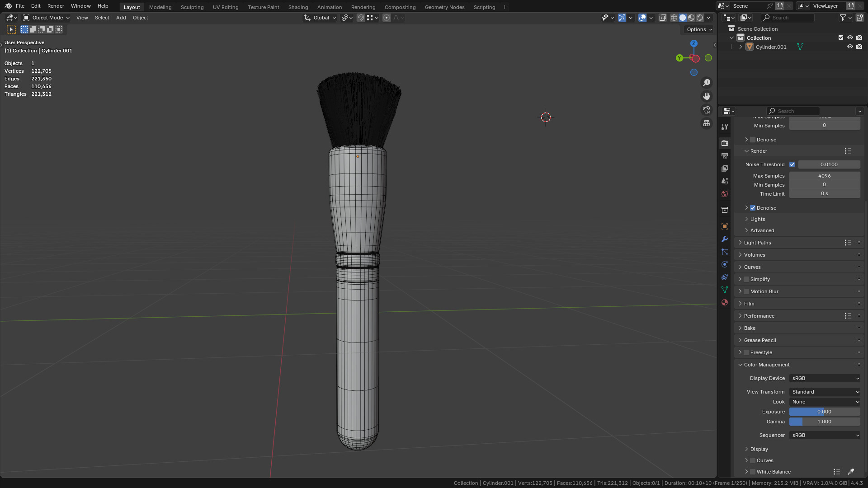
Task: Open the Options button in viewport
Action: click(x=698, y=29)
